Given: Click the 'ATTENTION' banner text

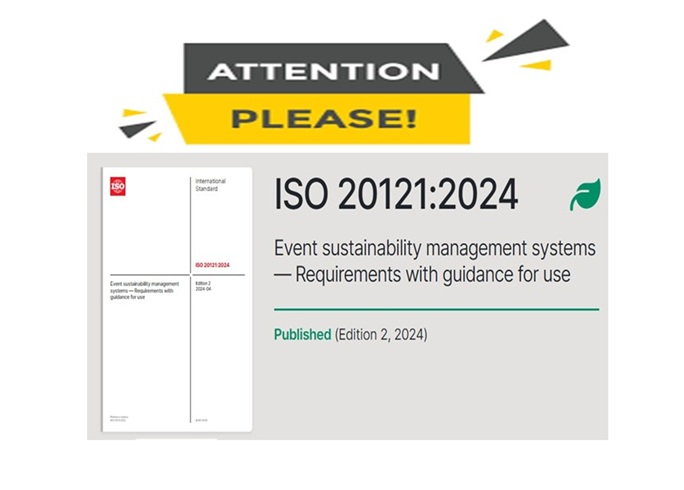Looking at the screenshot, I should pyautogui.click(x=323, y=71).
